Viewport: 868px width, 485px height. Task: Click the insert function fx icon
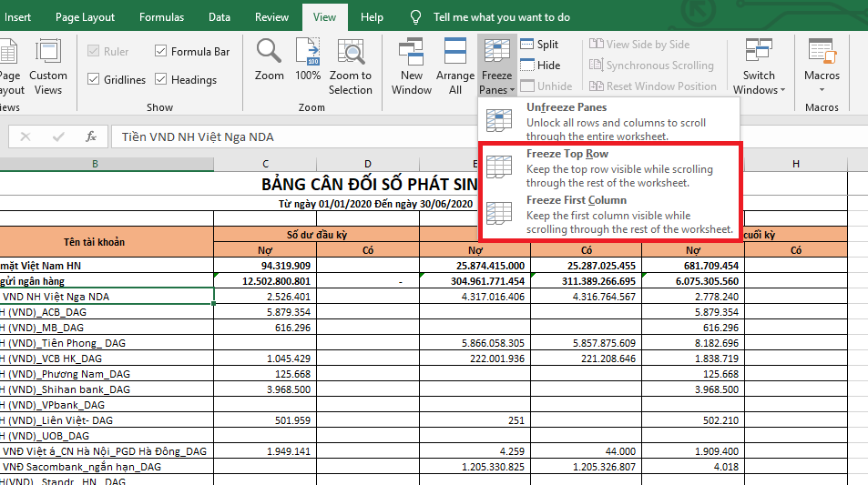[x=91, y=136]
